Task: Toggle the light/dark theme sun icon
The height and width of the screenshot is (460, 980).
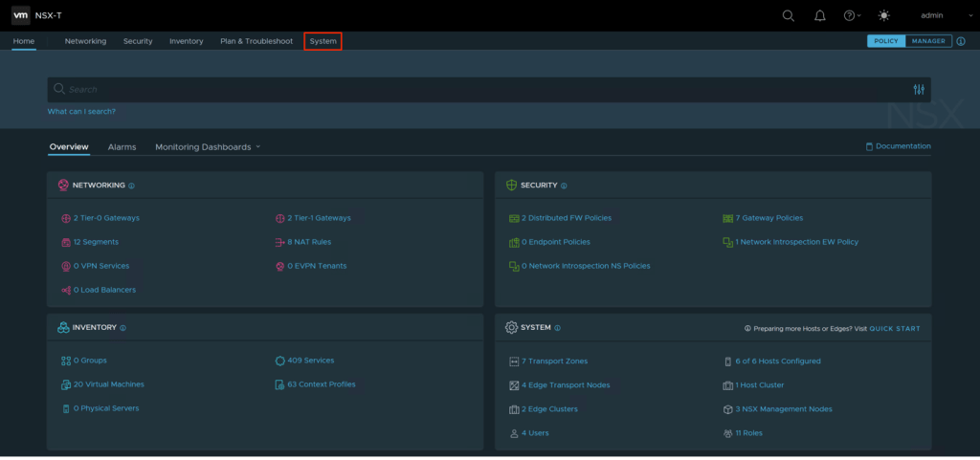Action: [x=883, y=15]
